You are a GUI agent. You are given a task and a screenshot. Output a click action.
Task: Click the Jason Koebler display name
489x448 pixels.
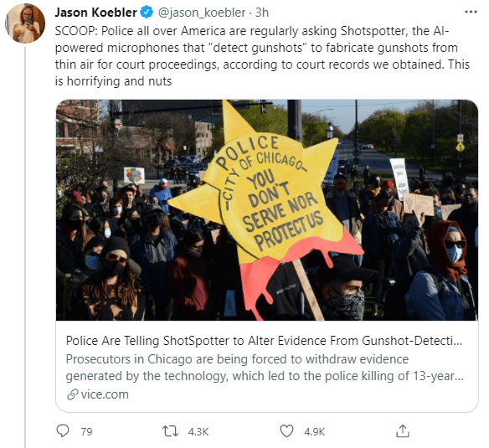pos(95,13)
